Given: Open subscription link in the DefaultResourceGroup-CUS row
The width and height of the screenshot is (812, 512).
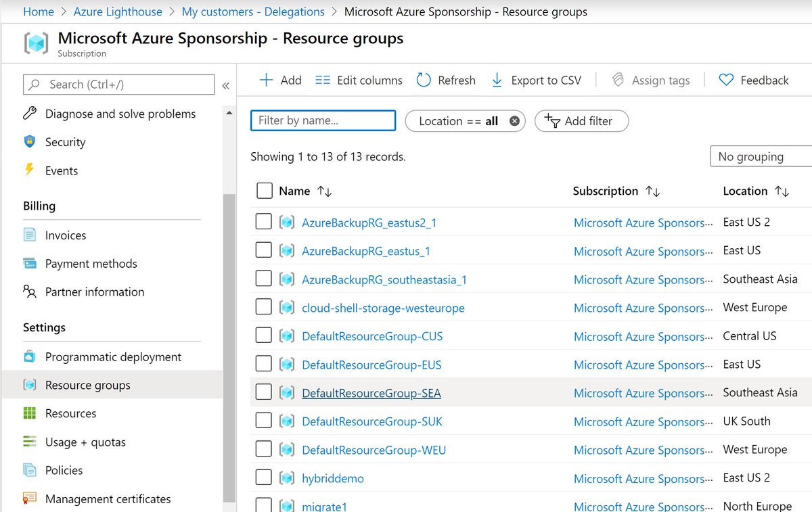Looking at the screenshot, I should [643, 336].
